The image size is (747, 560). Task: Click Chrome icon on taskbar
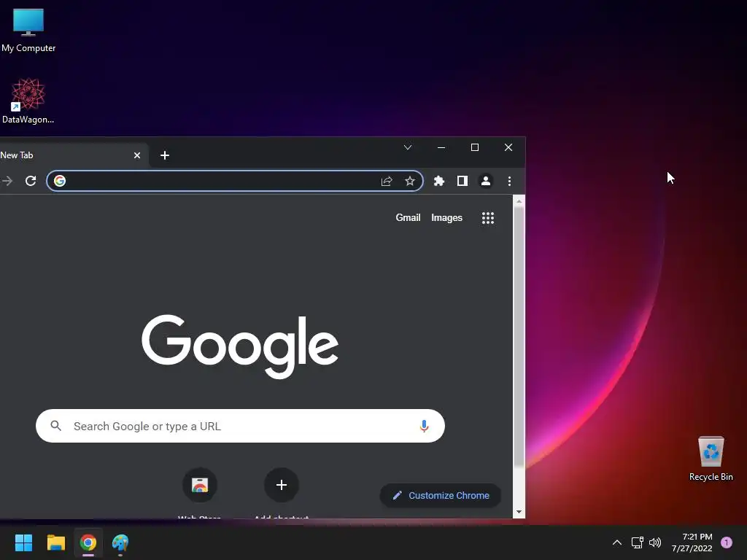88,542
